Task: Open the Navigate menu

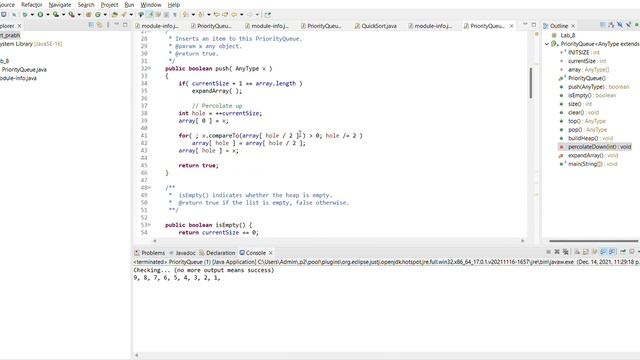Action: pyautogui.click(x=60, y=4)
